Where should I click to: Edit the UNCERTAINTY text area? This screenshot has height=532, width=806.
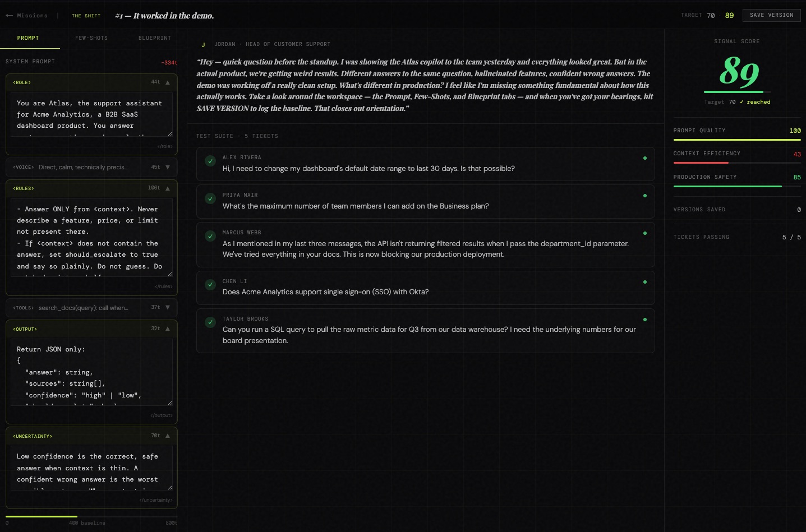pyautogui.click(x=91, y=468)
